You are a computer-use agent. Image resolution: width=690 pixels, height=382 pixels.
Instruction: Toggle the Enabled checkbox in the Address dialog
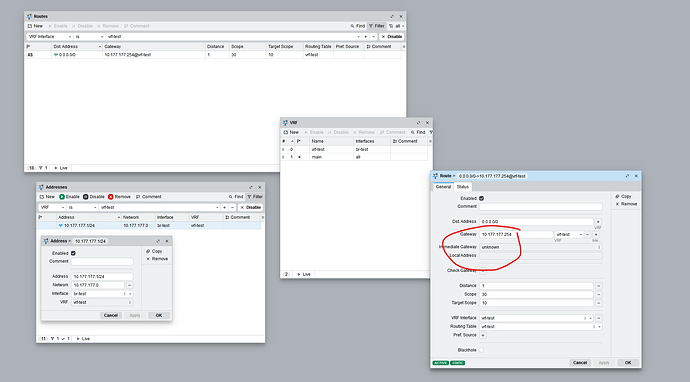(73, 253)
